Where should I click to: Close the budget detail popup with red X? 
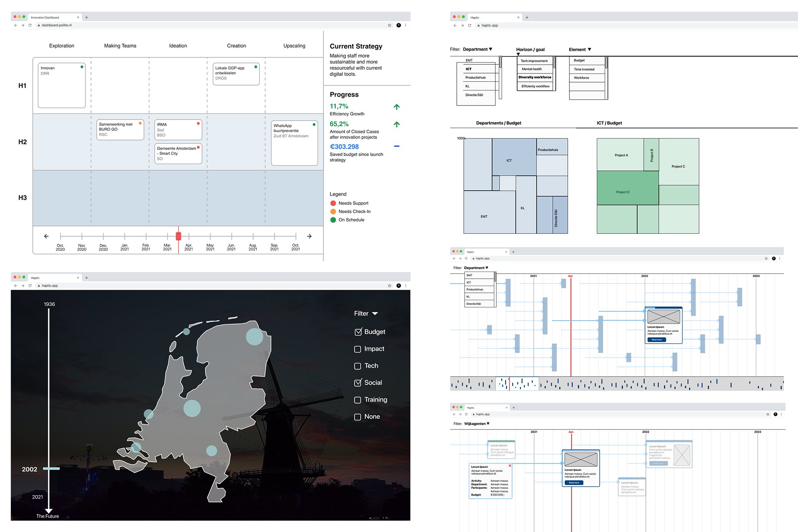(510, 466)
